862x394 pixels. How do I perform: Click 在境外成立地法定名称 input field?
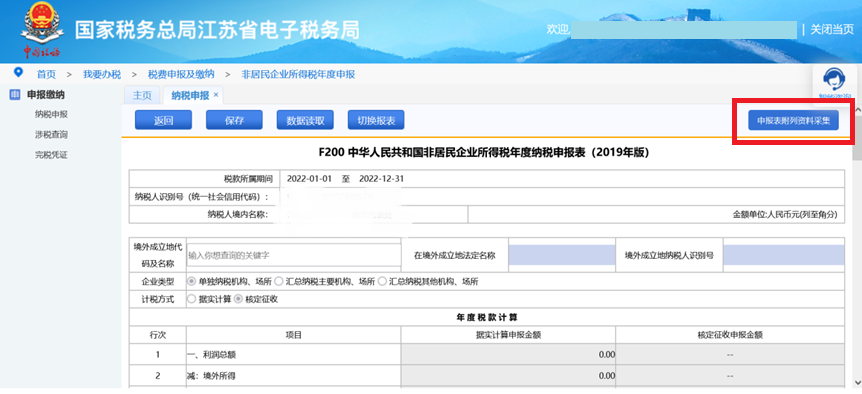562,255
